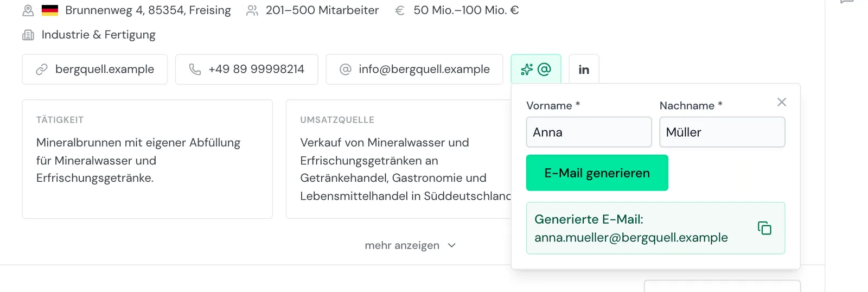Click the address text Brunnenweg 4, 85354, Freising

[148, 10]
